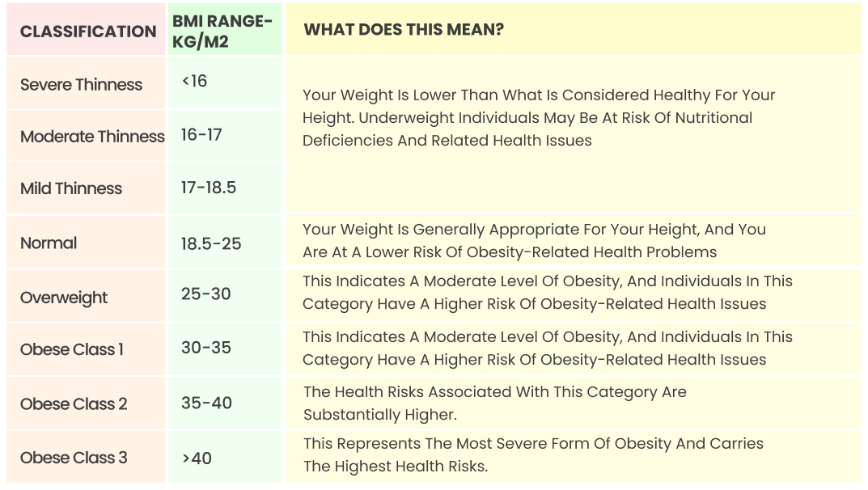Select the 17-18.5 BMI range cell
Screen dimensions: 868x490
(225, 188)
